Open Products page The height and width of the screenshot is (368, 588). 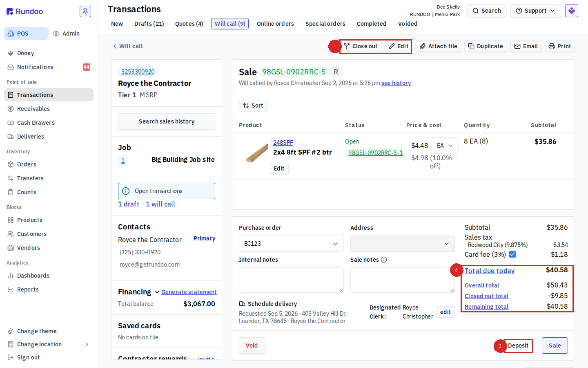click(29, 220)
